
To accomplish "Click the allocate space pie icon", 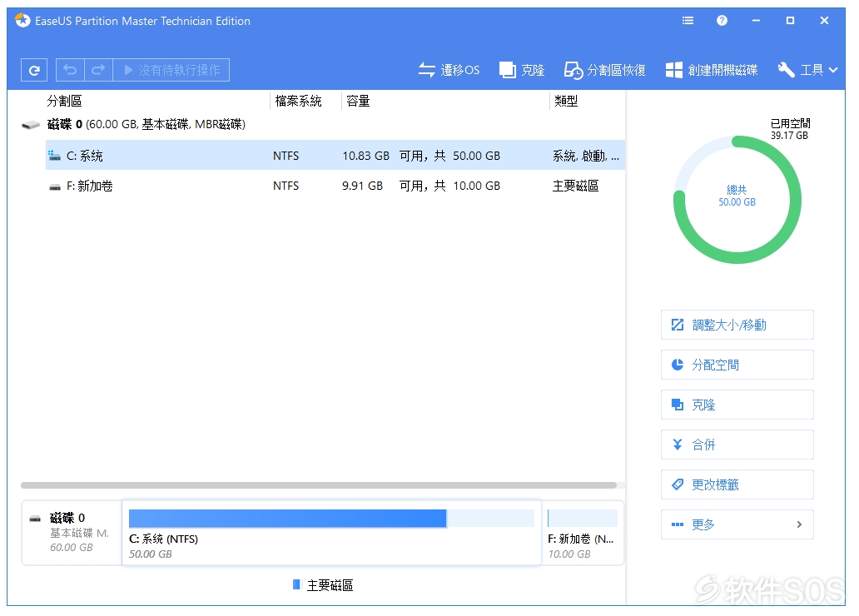I will point(678,365).
